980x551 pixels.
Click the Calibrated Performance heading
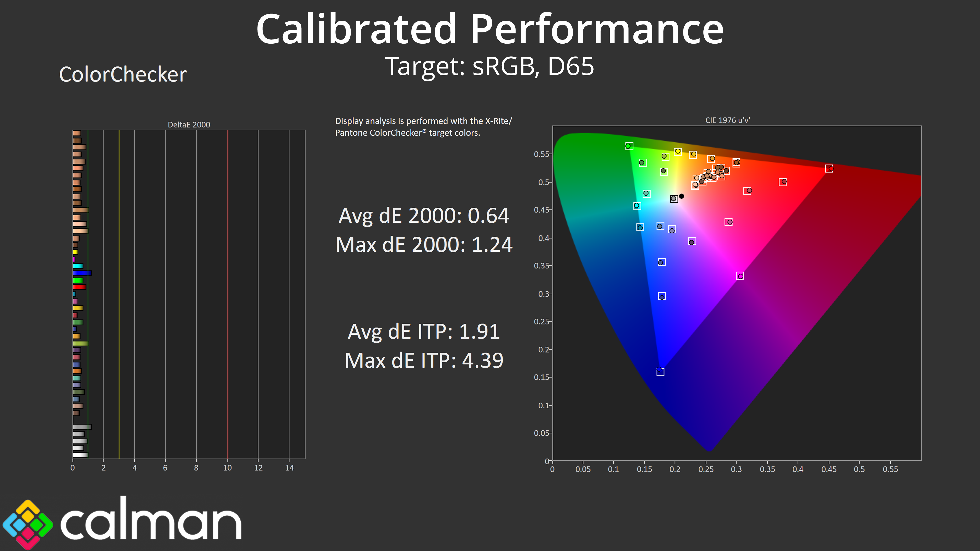click(x=490, y=29)
